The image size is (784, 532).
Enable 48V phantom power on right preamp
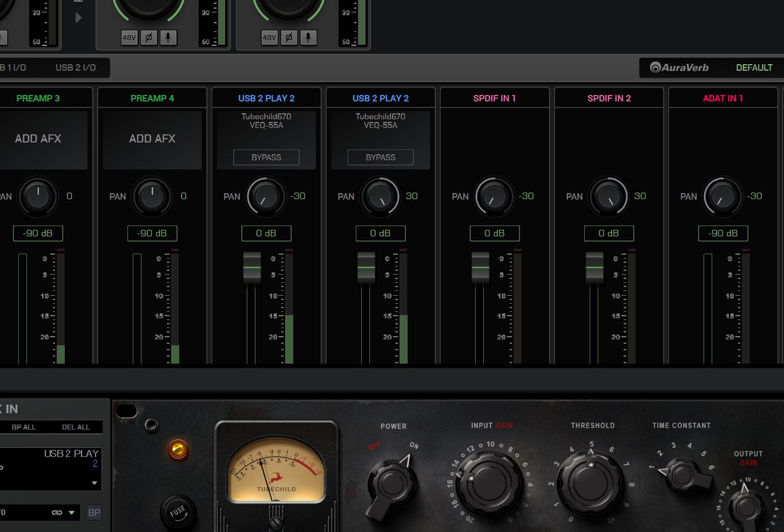pos(269,37)
